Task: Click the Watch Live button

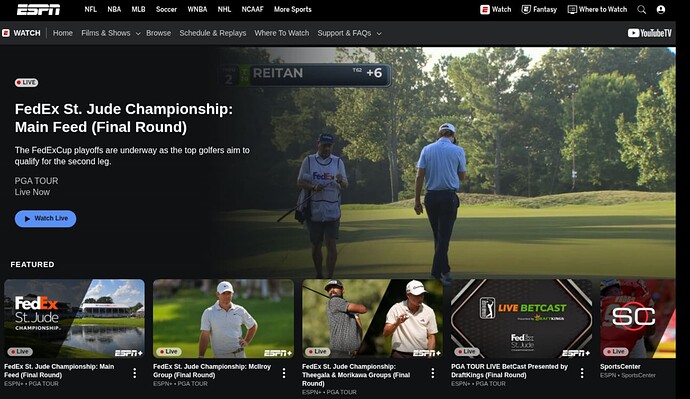Action: point(45,219)
